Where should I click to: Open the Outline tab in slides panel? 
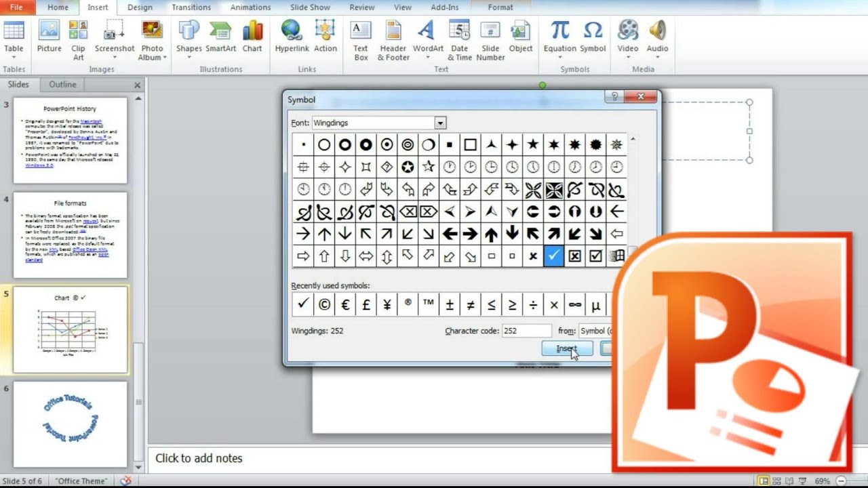click(62, 84)
